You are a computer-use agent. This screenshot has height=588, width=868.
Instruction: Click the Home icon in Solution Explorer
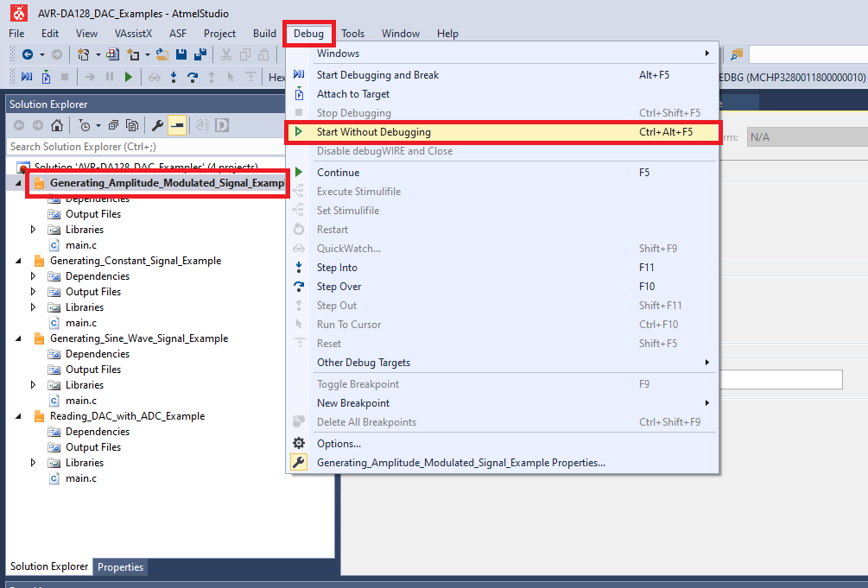click(x=56, y=126)
